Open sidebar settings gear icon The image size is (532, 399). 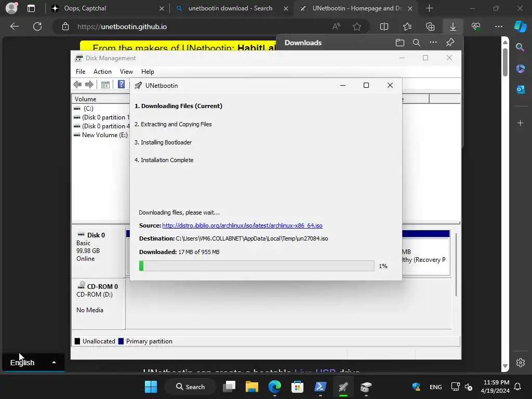pyautogui.click(x=520, y=362)
